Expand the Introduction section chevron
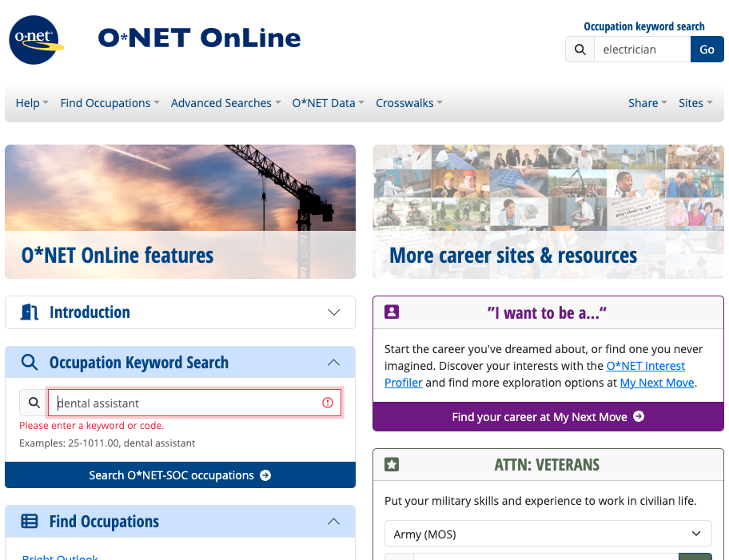 (x=334, y=312)
